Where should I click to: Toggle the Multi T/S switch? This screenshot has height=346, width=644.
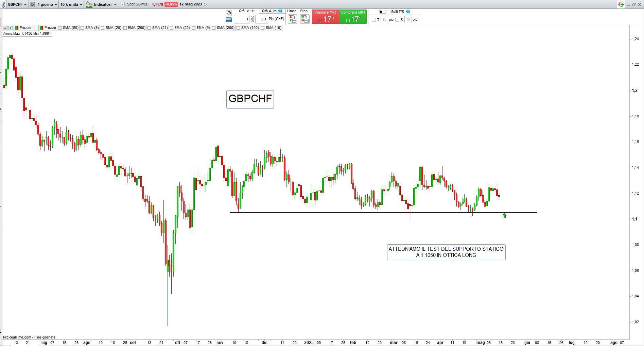point(383,12)
